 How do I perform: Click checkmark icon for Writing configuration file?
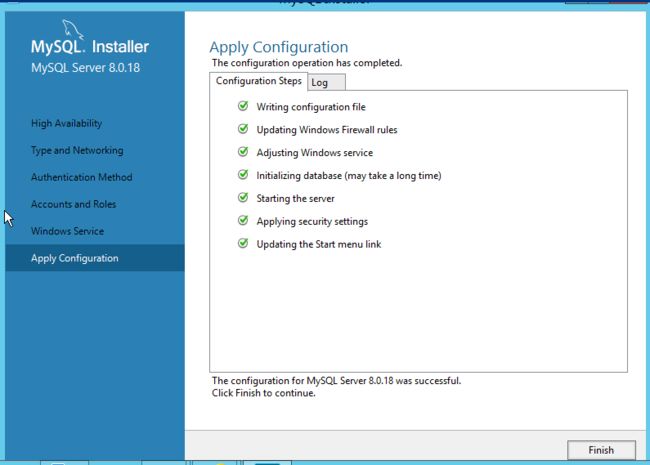(x=243, y=106)
